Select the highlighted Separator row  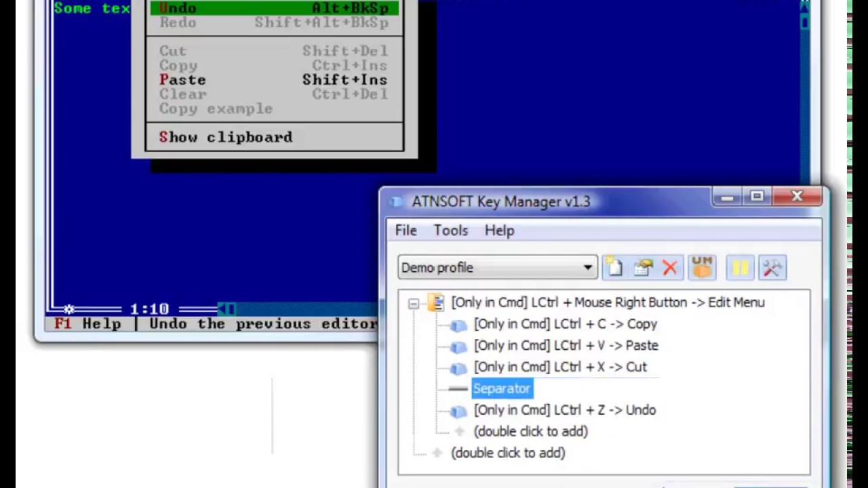[502, 388]
